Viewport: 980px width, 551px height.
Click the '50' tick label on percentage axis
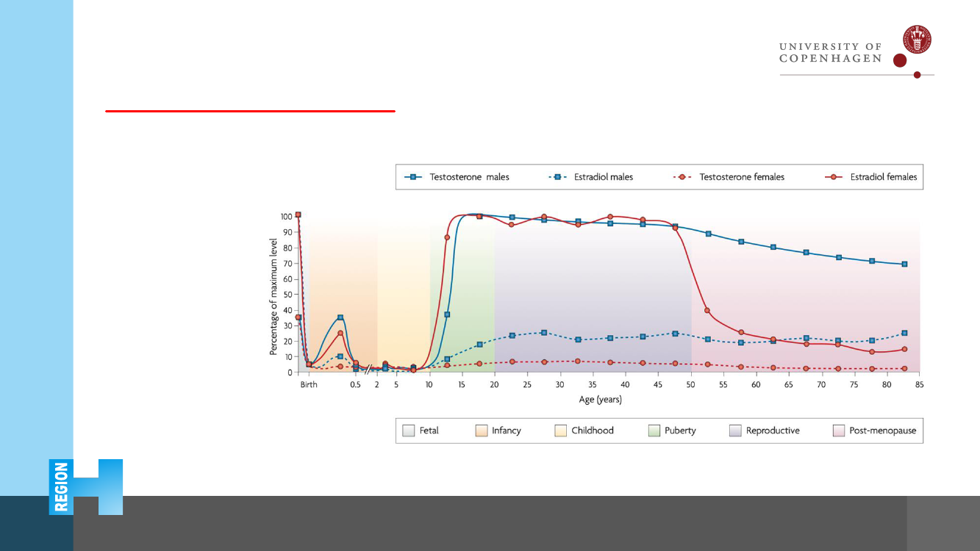[x=288, y=295]
